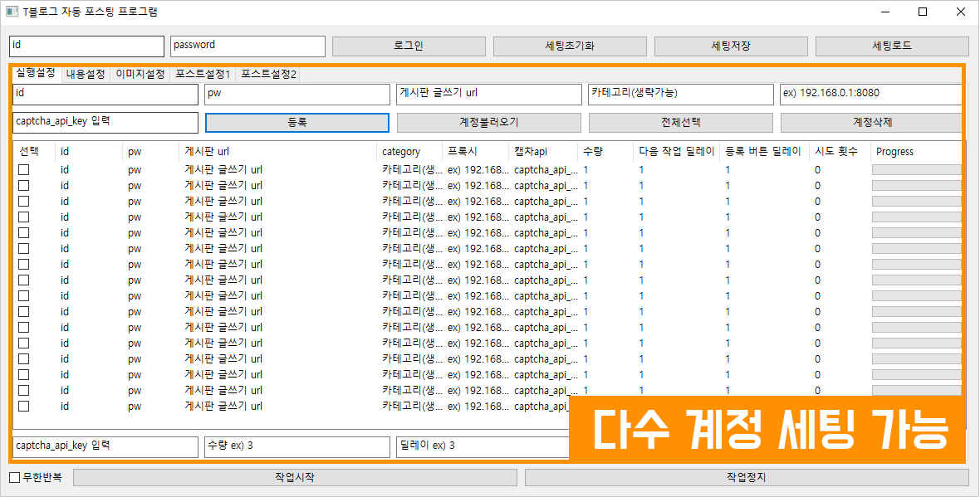This screenshot has height=497, width=980.
Task: Go to the 포스트설정1 tab
Action: tap(203, 74)
